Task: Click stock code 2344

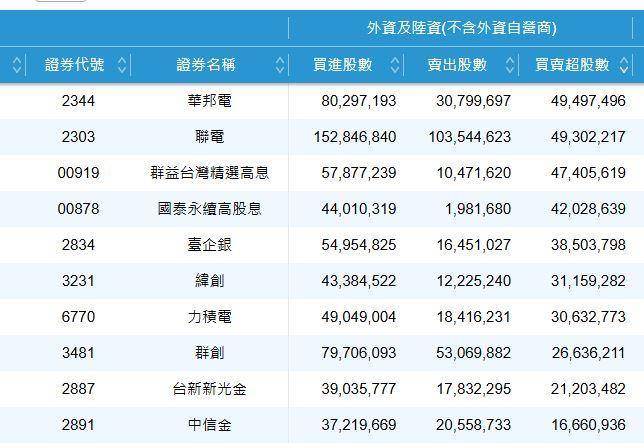Action: tap(78, 101)
